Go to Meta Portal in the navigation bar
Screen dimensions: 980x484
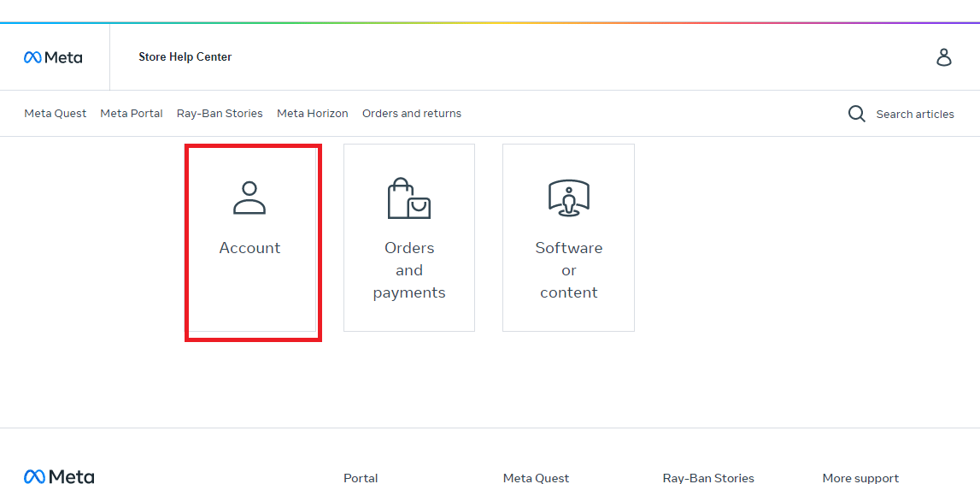click(x=132, y=114)
